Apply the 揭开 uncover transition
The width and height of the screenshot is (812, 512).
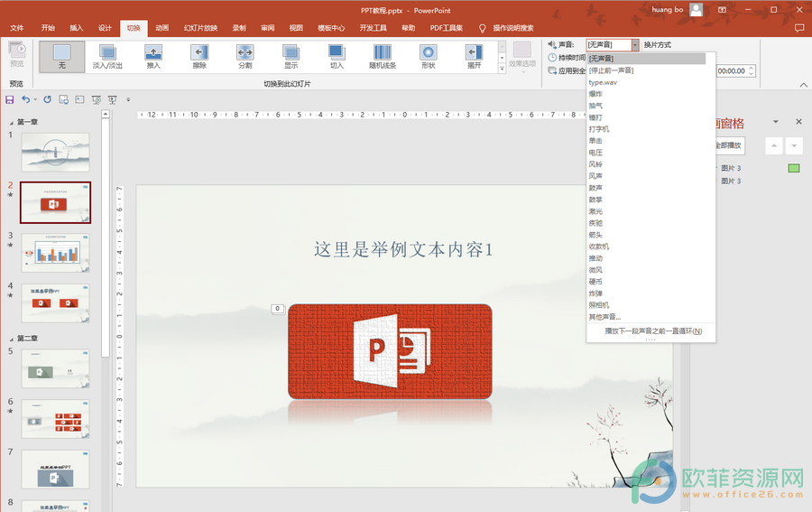[475, 57]
